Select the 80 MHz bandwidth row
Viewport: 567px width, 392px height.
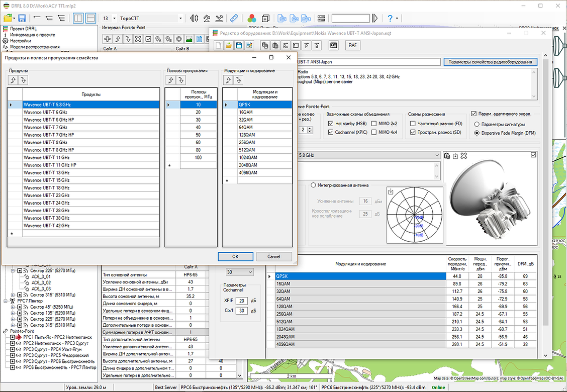[x=198, y=150]
